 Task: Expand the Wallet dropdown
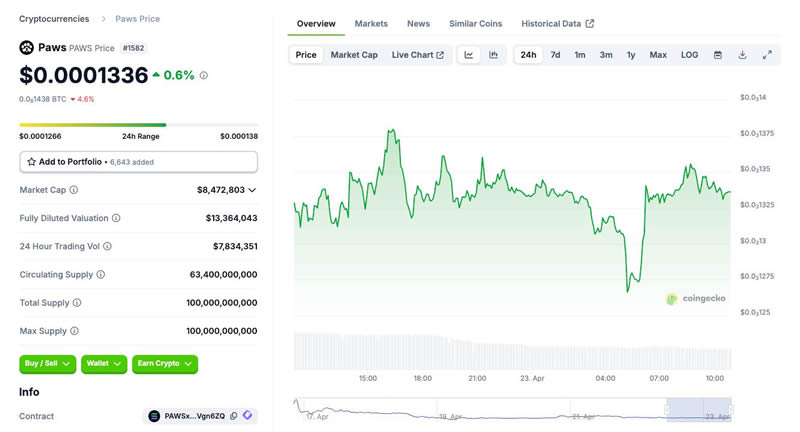tap(104, 364)
